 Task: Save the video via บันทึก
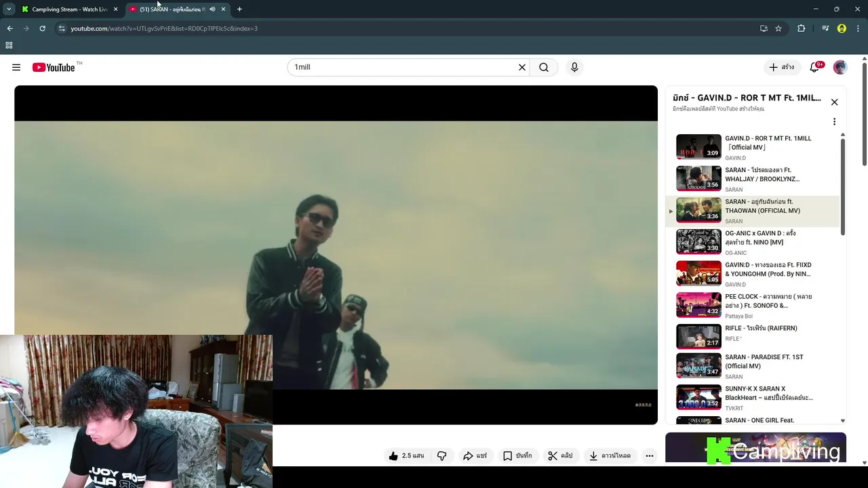click(517, 456)
